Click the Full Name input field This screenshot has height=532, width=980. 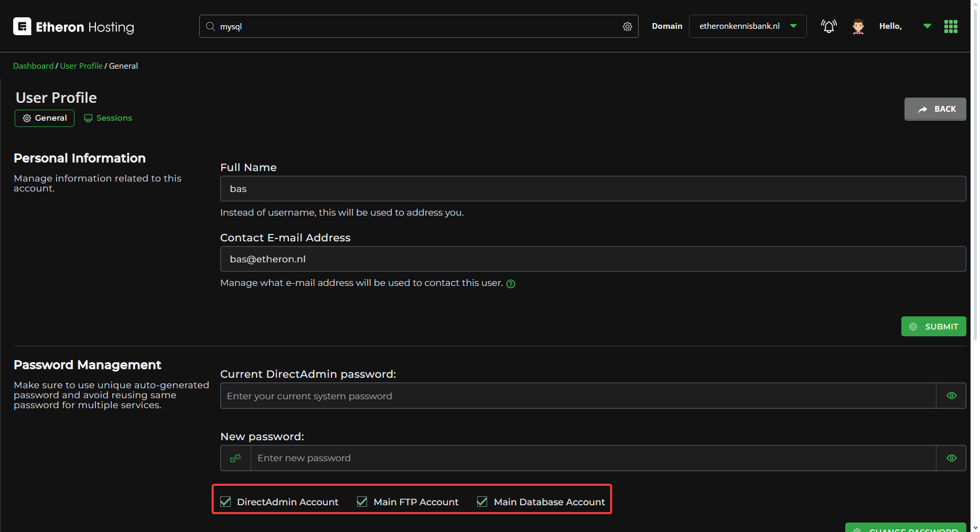[593, 189]
